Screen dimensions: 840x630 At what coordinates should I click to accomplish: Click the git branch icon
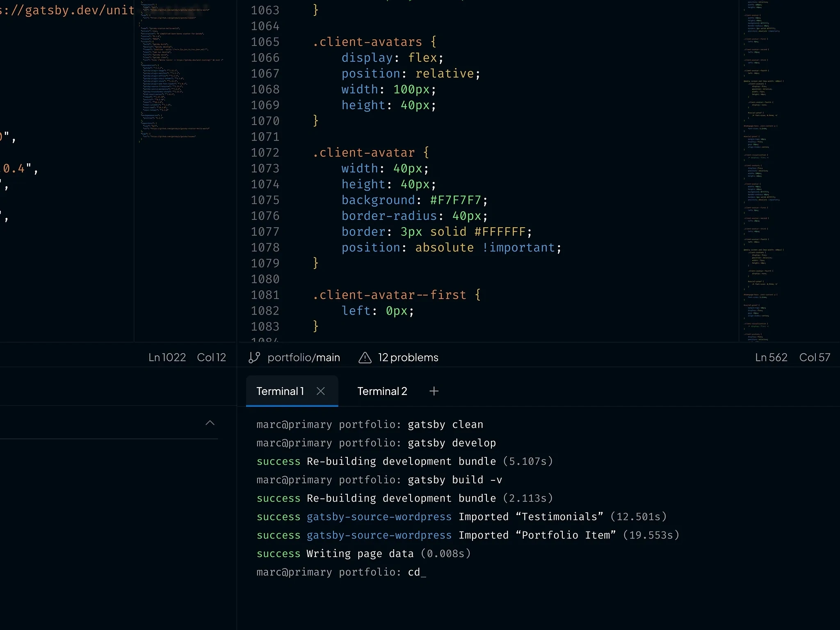254,357
